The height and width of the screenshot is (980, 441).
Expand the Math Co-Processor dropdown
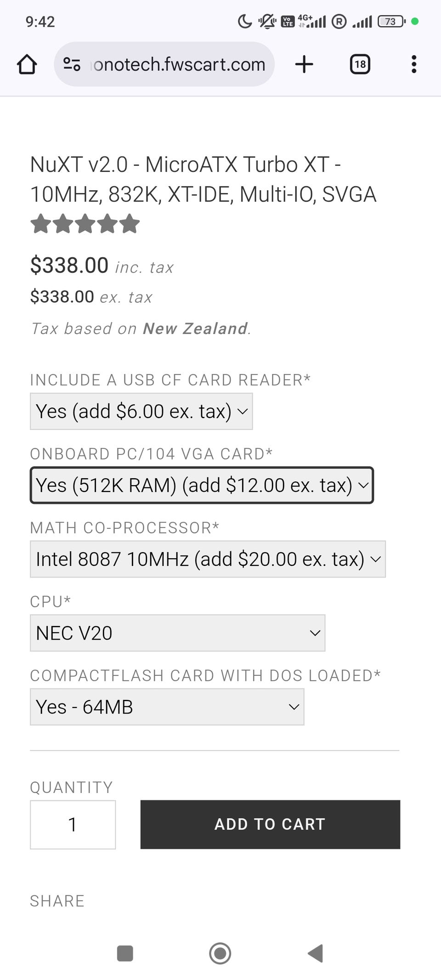[x=208, y=559]
